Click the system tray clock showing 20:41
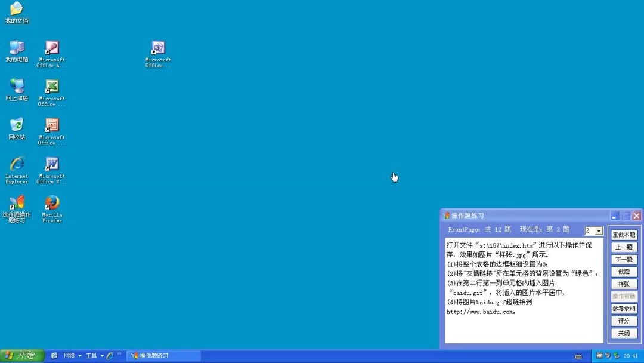 coord(630,355)
